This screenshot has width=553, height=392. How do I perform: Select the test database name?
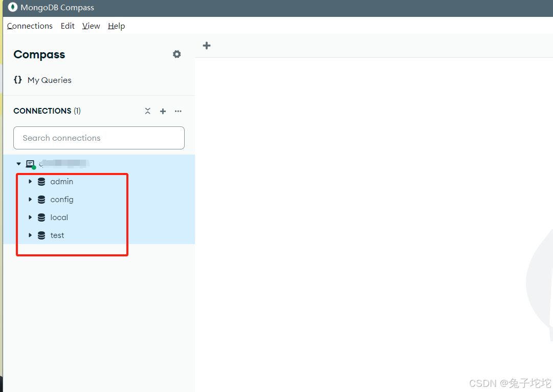coord(57,235)
